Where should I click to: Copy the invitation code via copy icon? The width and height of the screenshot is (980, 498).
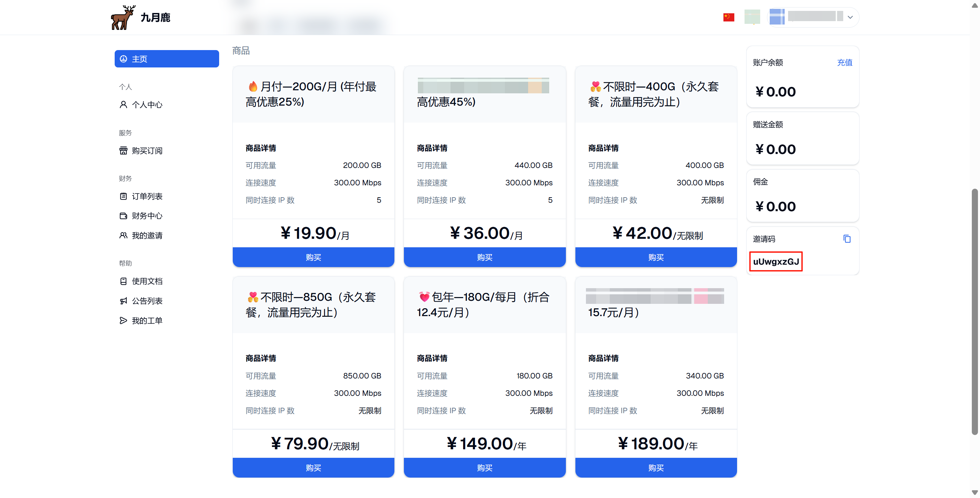pyautogui.click(x=847, y=239)
